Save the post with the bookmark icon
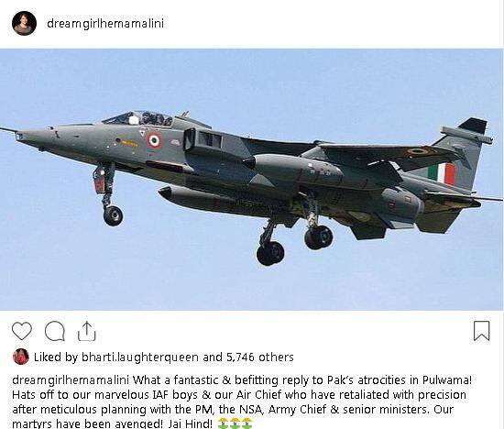The height and width of the screenshot is (429, 504). tap(481, 331)
